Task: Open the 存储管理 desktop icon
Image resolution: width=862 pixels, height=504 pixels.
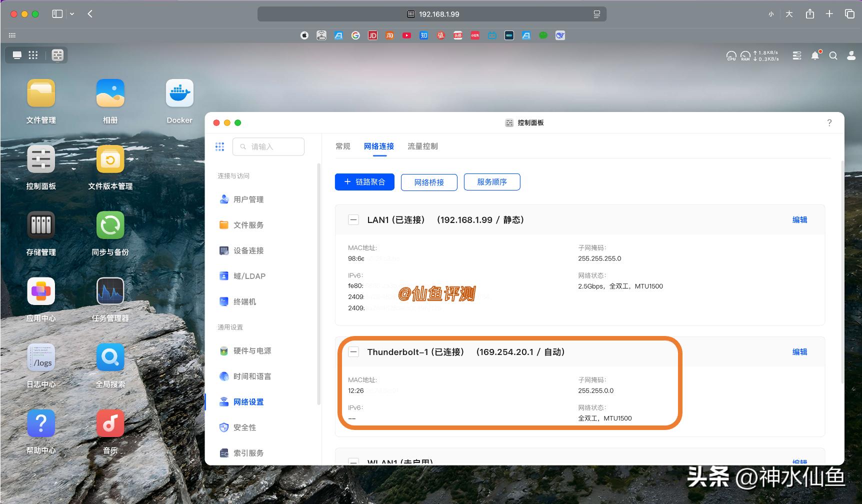Action: 41,225
